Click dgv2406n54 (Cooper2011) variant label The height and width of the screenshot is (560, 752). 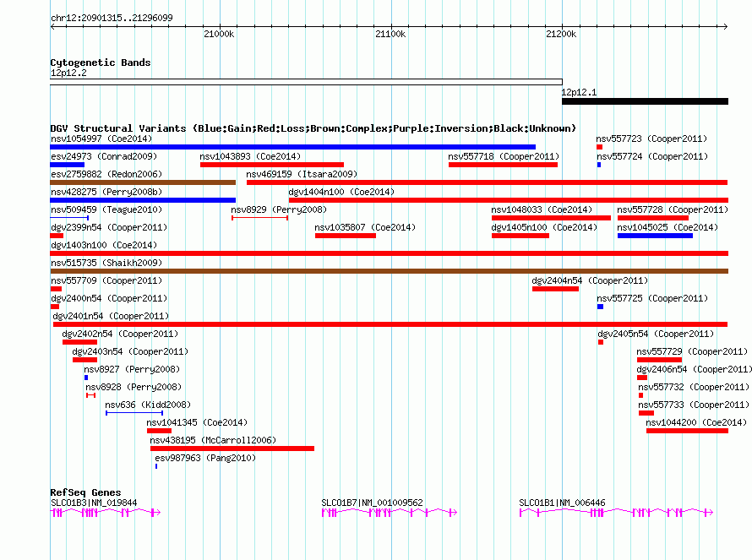[694, 369]
